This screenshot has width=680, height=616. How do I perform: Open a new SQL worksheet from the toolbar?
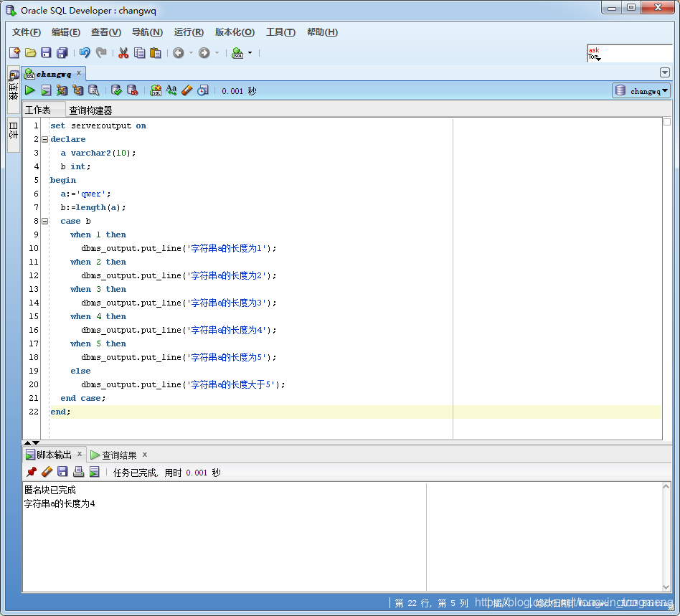pos(237,53)
